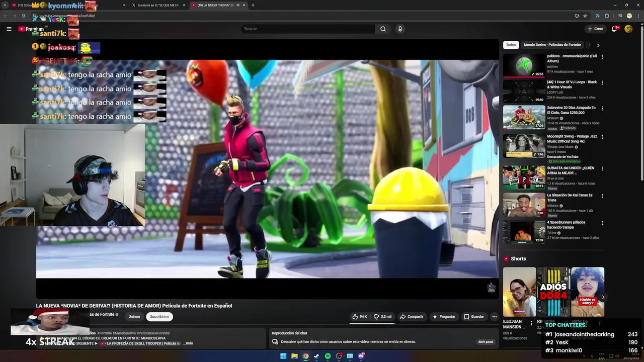644x362 pixels.
Task: Open the media controls icon in toolbar
Action: coord(620,16)
